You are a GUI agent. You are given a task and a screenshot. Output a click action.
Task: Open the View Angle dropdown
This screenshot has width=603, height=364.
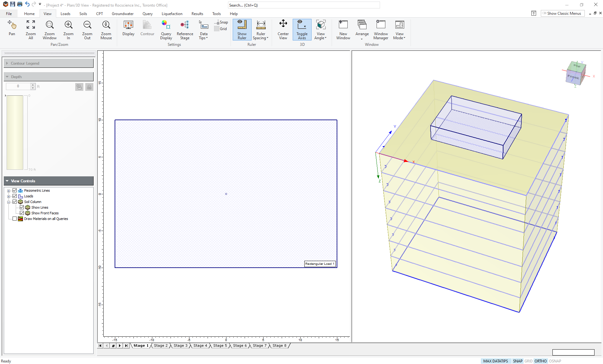[321, 30]
